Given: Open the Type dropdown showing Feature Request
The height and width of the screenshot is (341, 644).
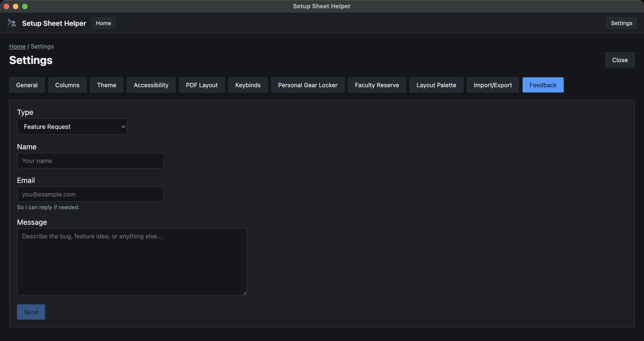Looking at the screenshot, I should pos(72,126).
